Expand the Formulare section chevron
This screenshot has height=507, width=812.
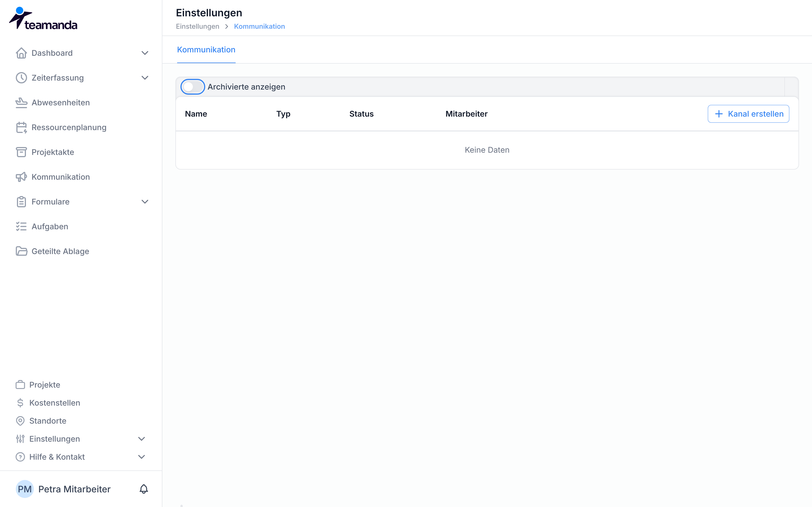(x=145, y=202)
